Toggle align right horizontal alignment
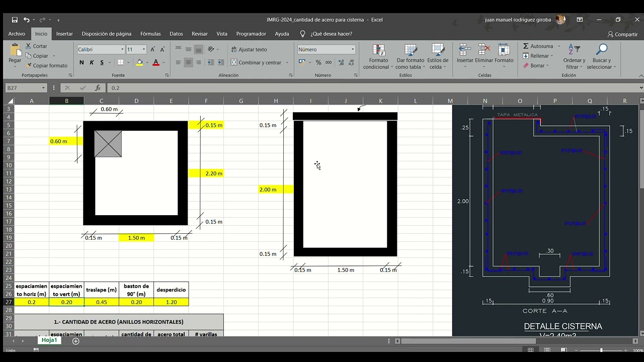 point(199,62)
